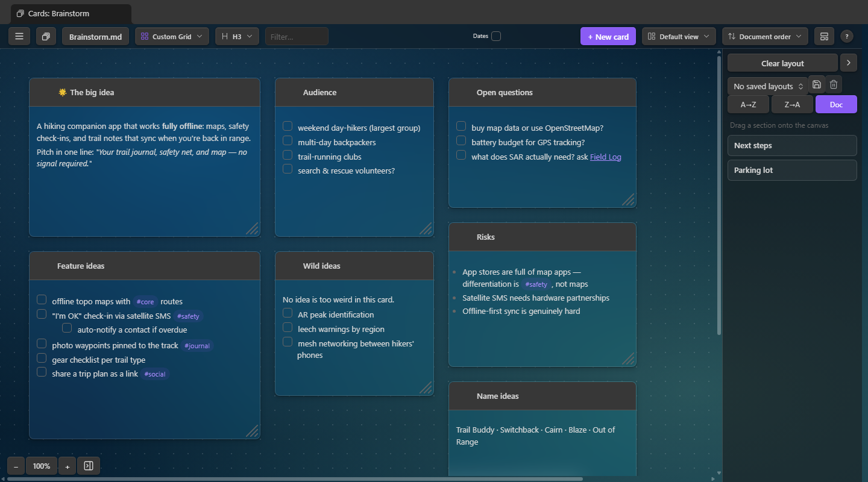Click #safety tag in Risks card

click(536, 284)
